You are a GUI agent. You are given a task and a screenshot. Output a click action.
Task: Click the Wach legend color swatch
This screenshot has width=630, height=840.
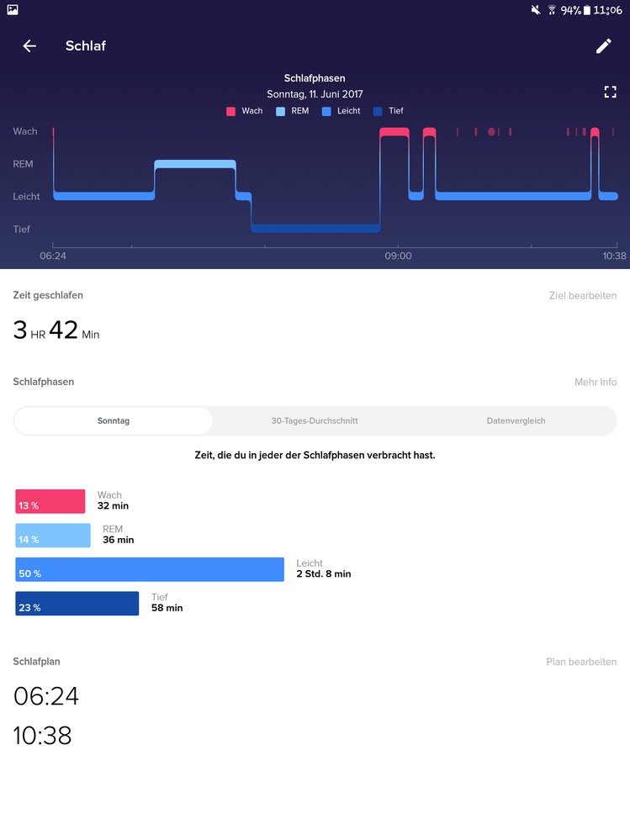[x=230, y=111]
